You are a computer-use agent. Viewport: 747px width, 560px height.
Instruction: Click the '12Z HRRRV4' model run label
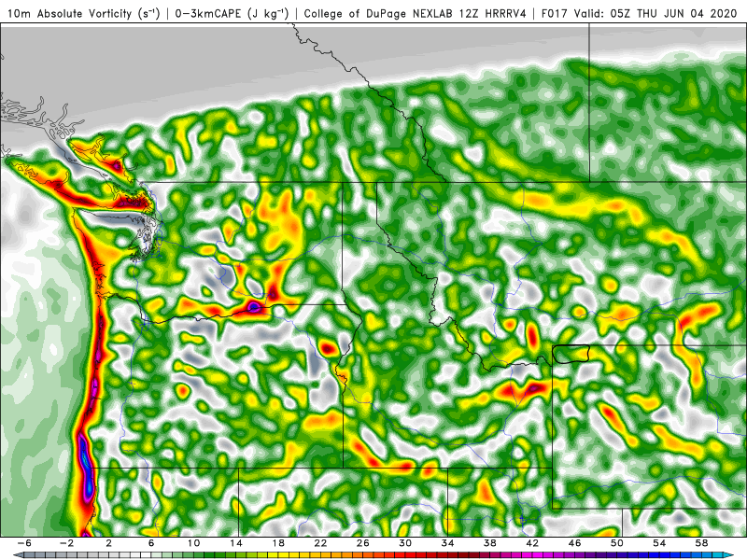click(493, 13)
